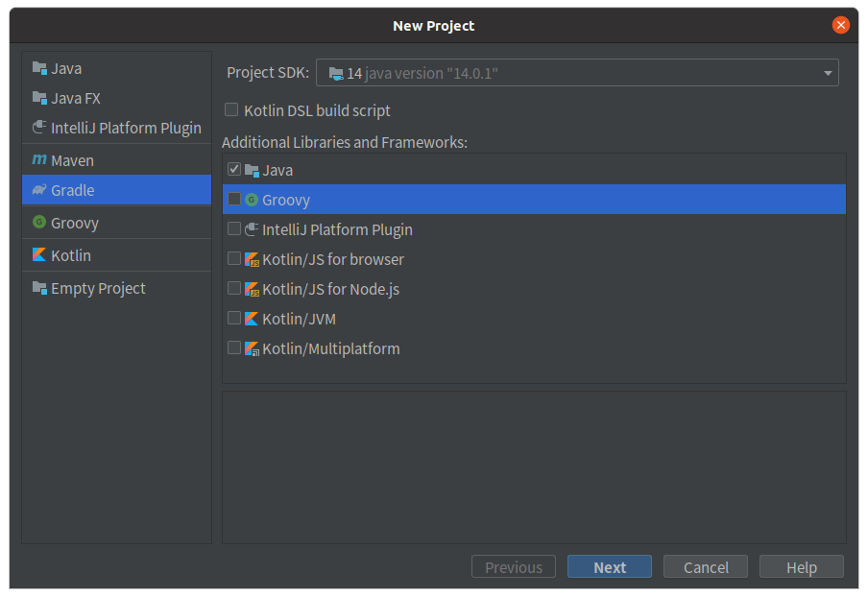Click the Kotlin/Multiplatform icon

tap(252, 348)
